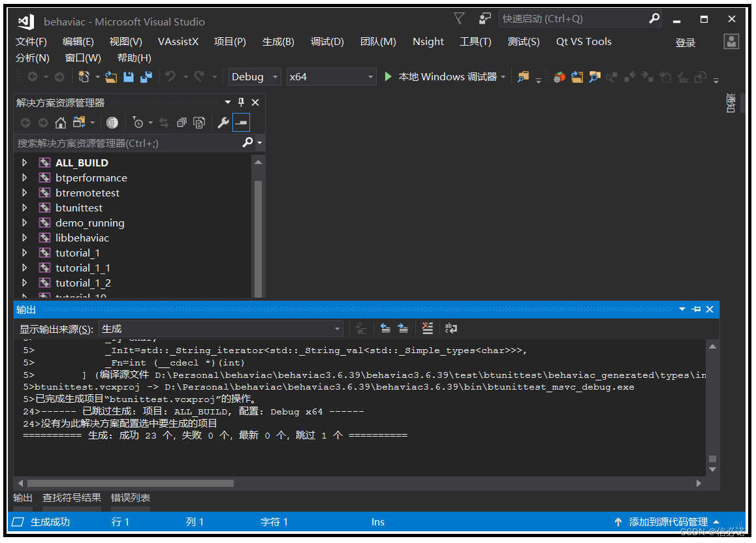Click the Redo arrow icon
Viewport: 756px width, 543px height.
(x=199, y=76)
